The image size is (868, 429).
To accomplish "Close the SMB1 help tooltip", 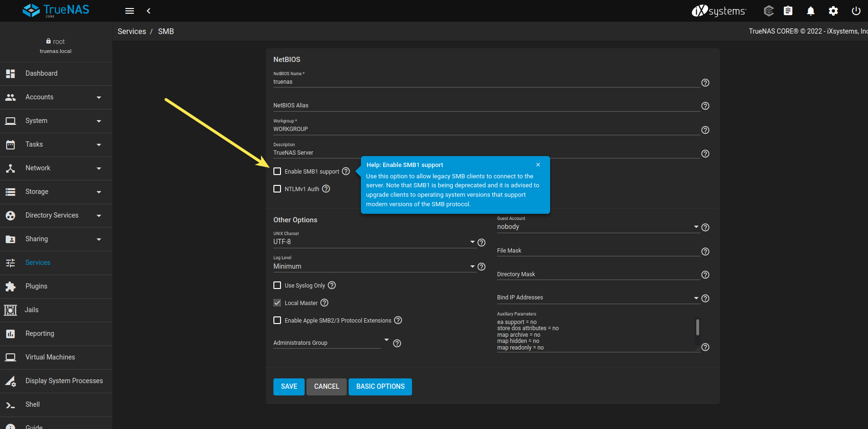I will point(538,165).
